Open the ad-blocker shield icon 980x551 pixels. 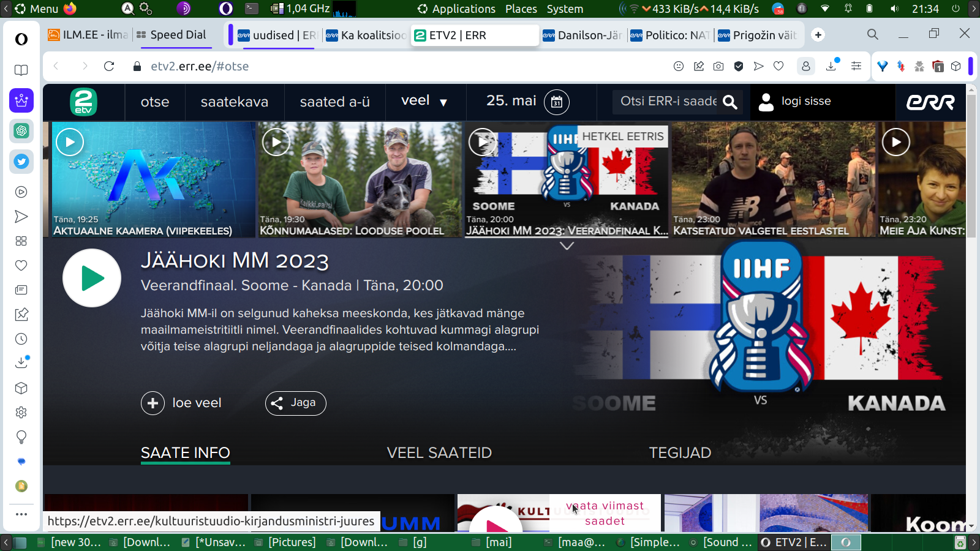click(739, 66)
